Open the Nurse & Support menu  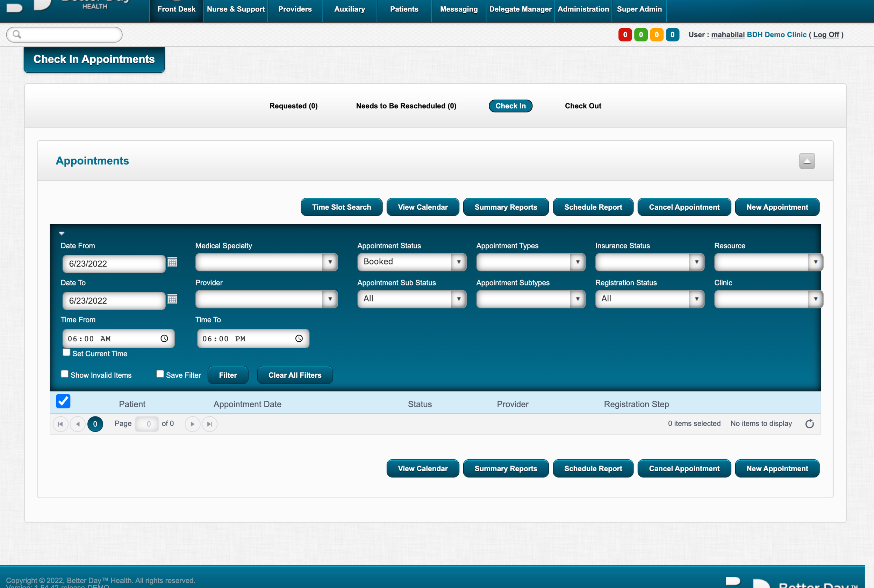[x=236, y=9]
